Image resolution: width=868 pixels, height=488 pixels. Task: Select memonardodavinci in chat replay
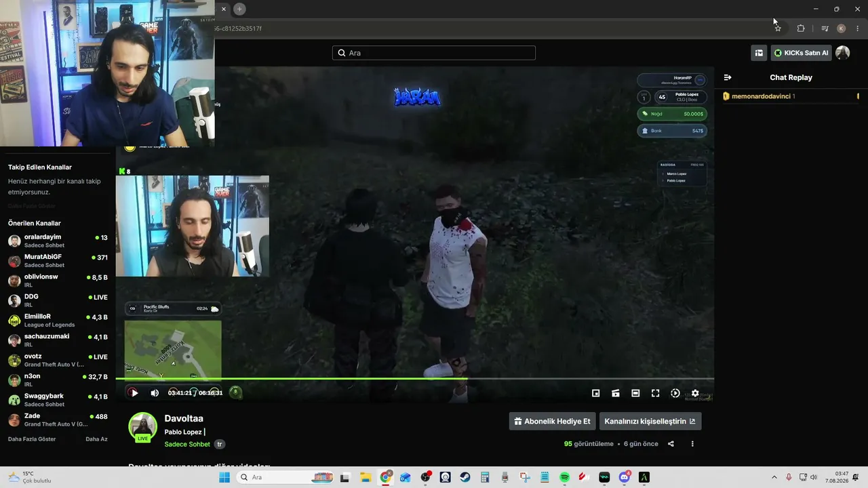point(761,96)
